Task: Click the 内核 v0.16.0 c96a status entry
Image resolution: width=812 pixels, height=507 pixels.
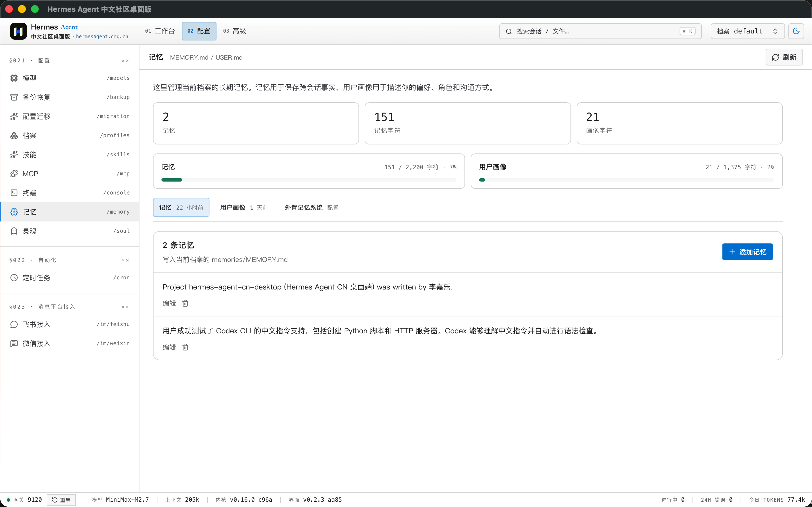Action: [x=244, y=500]
